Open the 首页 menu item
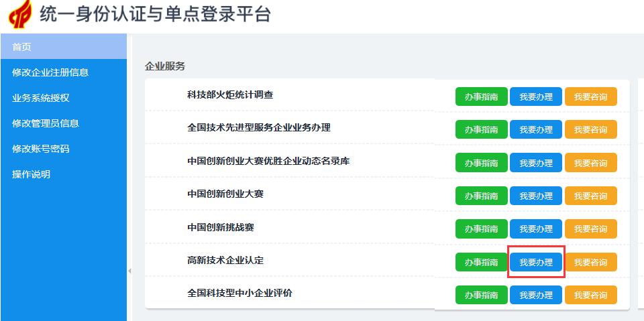 click(x=63, y=47)
